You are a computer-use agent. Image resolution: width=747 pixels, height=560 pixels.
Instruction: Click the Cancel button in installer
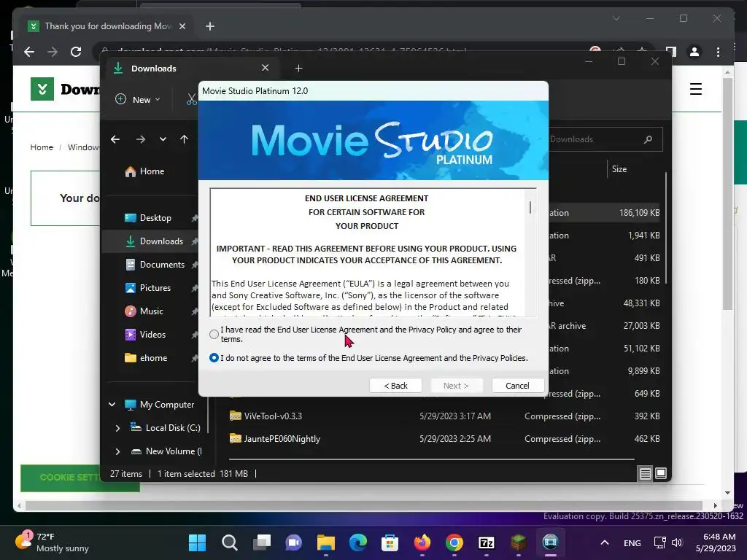[517, 386]
